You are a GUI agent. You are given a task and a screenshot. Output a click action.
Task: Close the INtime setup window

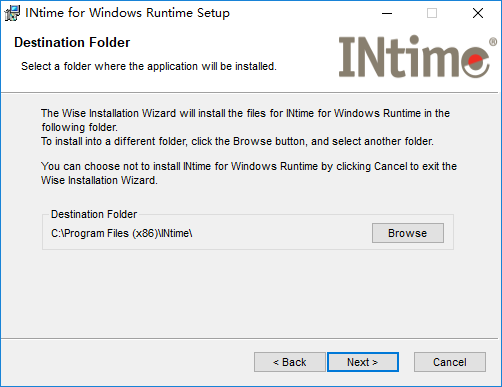[x=478, y=13]
